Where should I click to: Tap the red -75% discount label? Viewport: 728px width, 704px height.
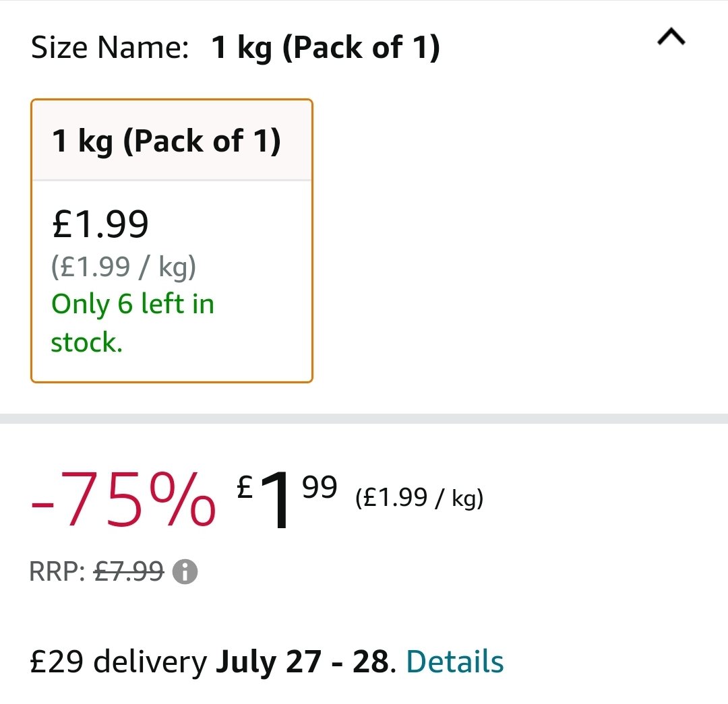click(x=123, y=499)
